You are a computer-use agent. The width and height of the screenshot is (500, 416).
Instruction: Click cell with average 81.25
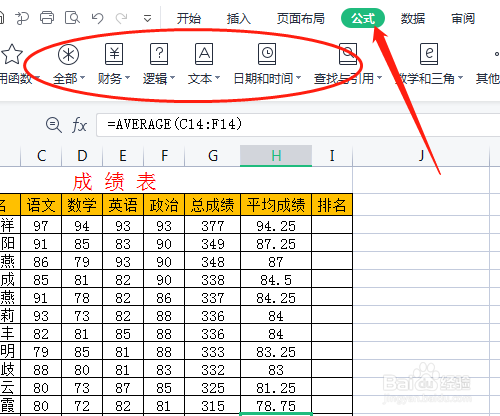pyautogui.click(x=276, y=388)
